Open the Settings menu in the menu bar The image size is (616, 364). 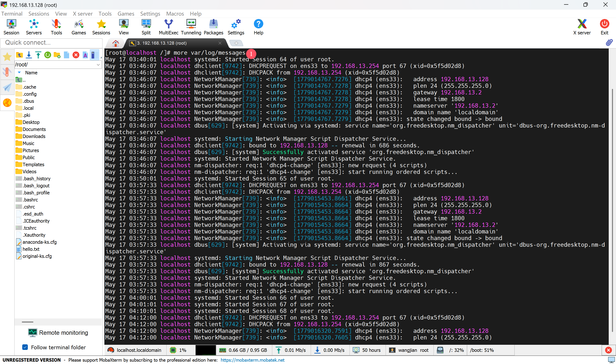point(150,14)
